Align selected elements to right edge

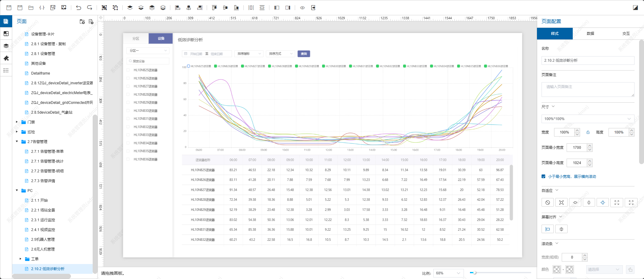pyautogui.click(x=200, y=8)
